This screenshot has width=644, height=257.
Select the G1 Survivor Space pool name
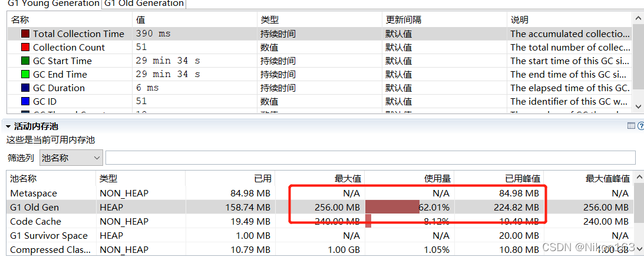(x=48, y=236)
